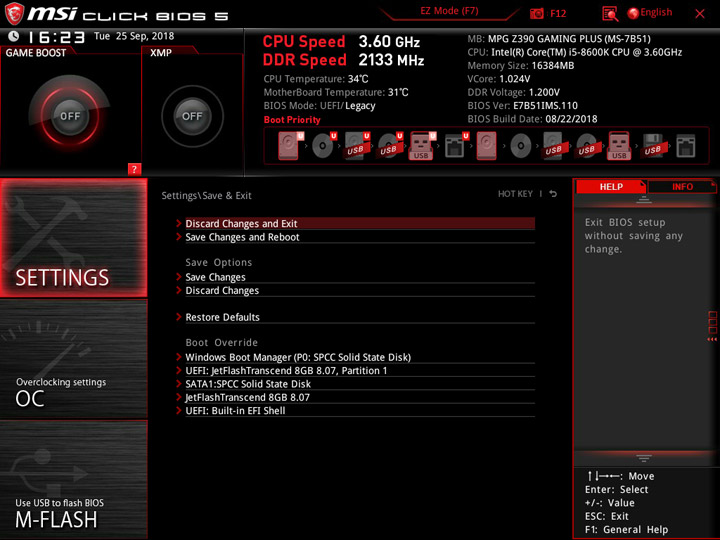Select the last network boot icon in Boot Priority
720x540 pixels.
pyautogui.click(x=686, y=146)
